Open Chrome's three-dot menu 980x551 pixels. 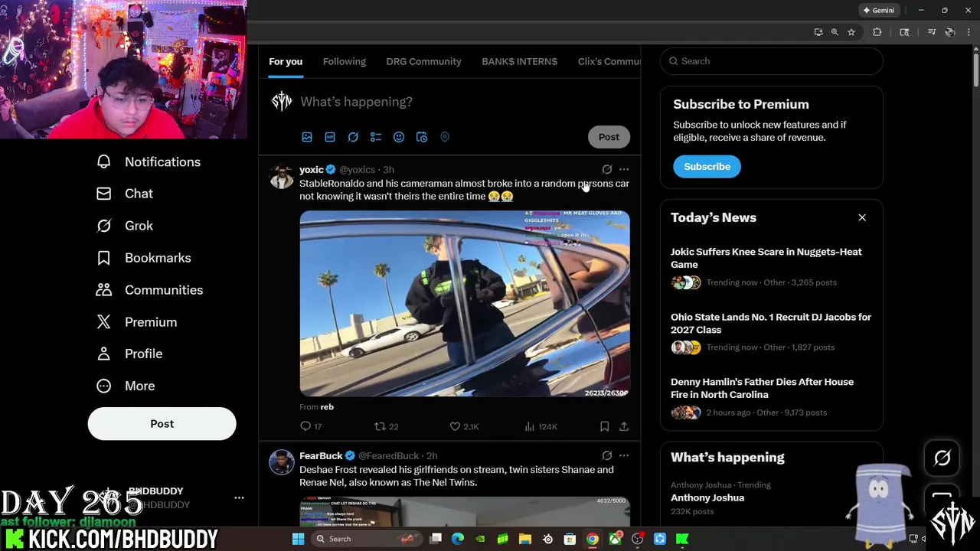(969, 32)
